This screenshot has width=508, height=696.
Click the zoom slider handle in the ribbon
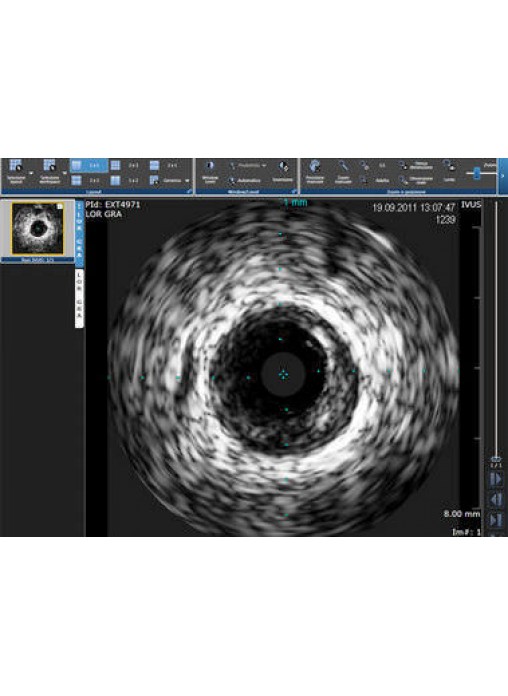pyautogui.click(x=476, y=173)
